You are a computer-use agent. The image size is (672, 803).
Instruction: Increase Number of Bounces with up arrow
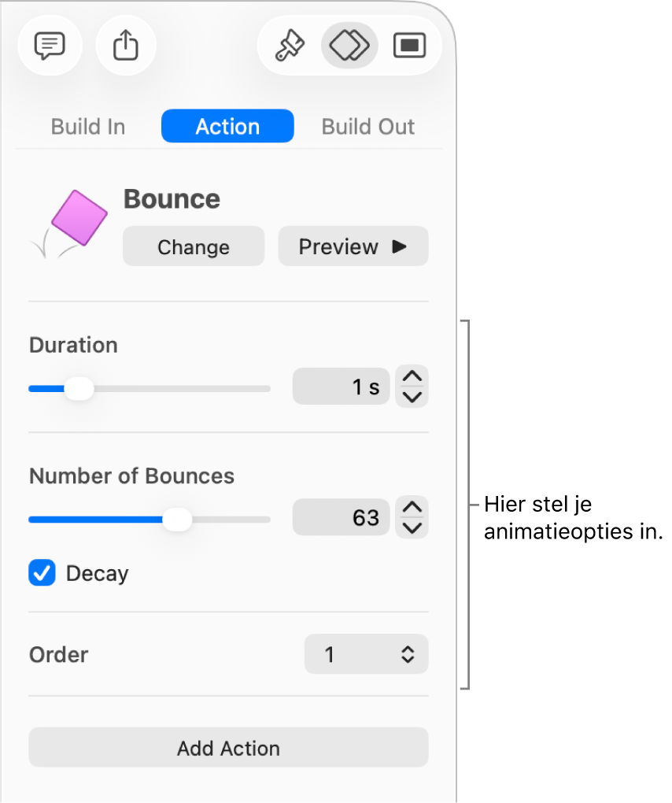[x=412, y=508]
